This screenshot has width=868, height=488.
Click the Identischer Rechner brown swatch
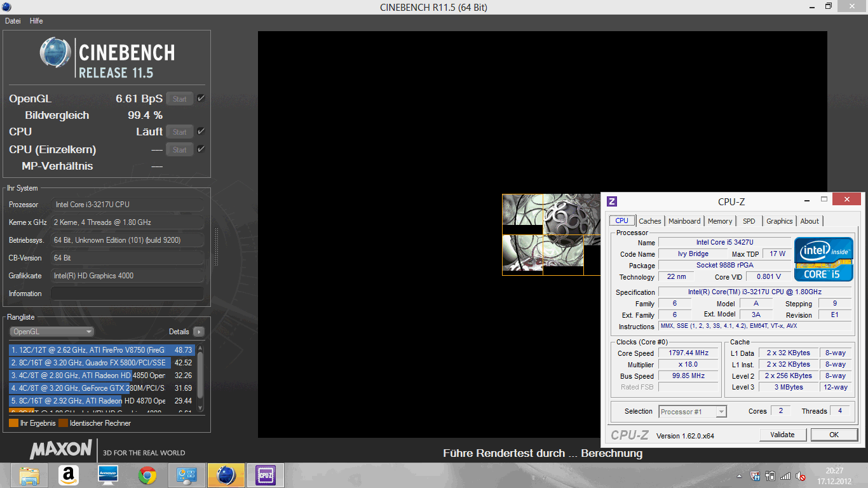click(63, 423)
